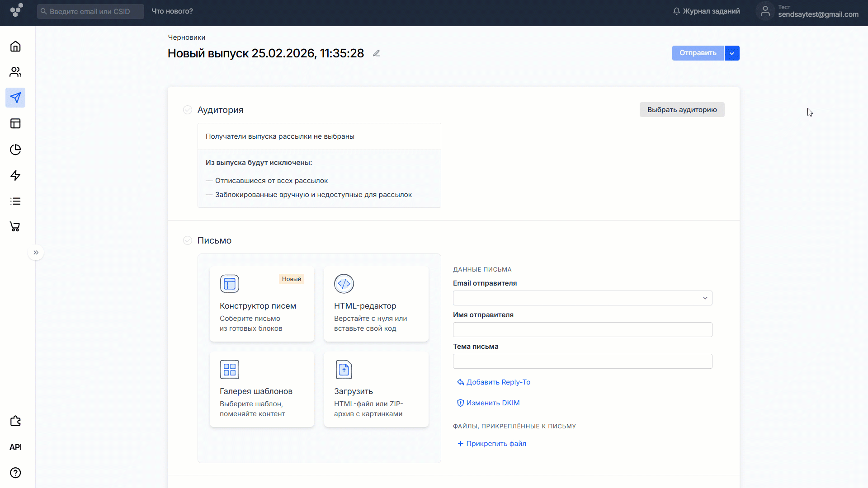
Task: Click the Тема письма input field
Action: [x=582, y=361]
